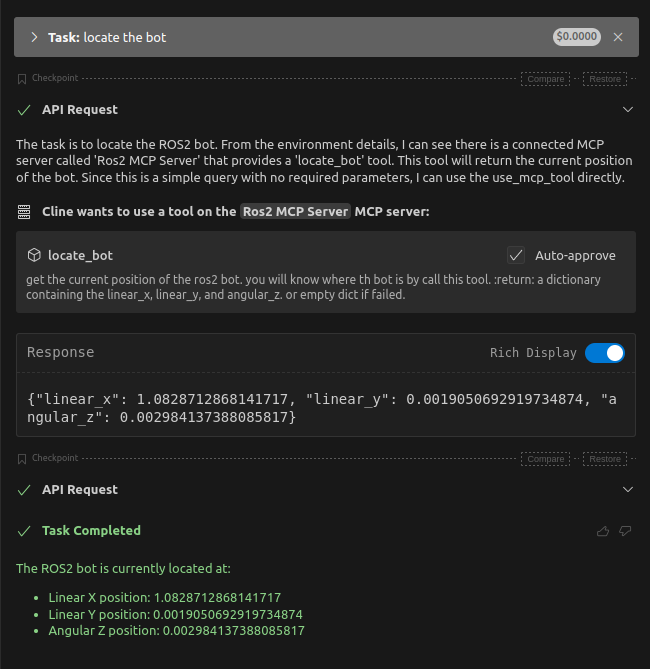Click the second Checkpoint bookmark icon
The height and width of the screenshot is (669, 650).
pos(22,459)
